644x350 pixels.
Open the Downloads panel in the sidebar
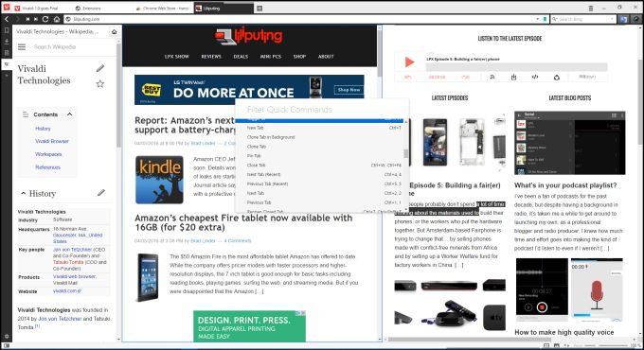(x=7, y=42)
